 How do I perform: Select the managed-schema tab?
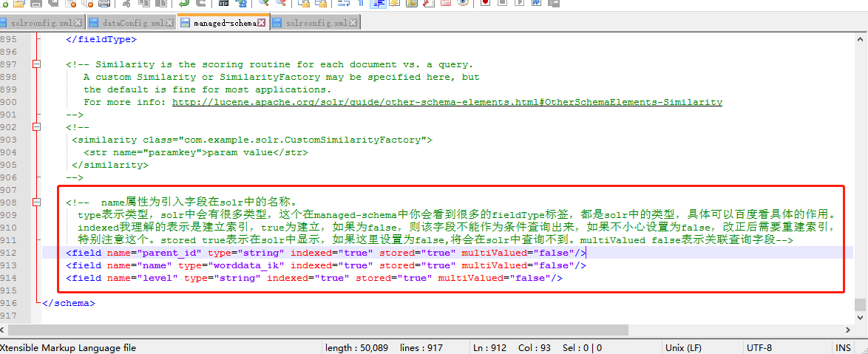(223, 22)
